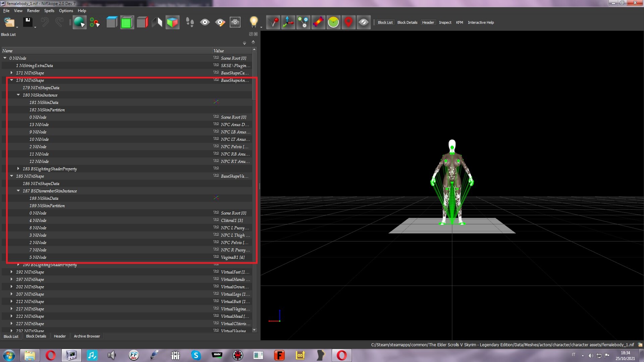Open the lightbulb lighting dropdown arrow
644x362 pixels.
point(261,27)
